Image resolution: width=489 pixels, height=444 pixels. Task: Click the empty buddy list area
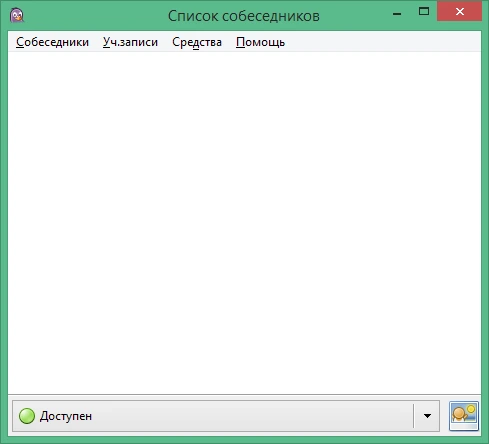pos(244,223)
